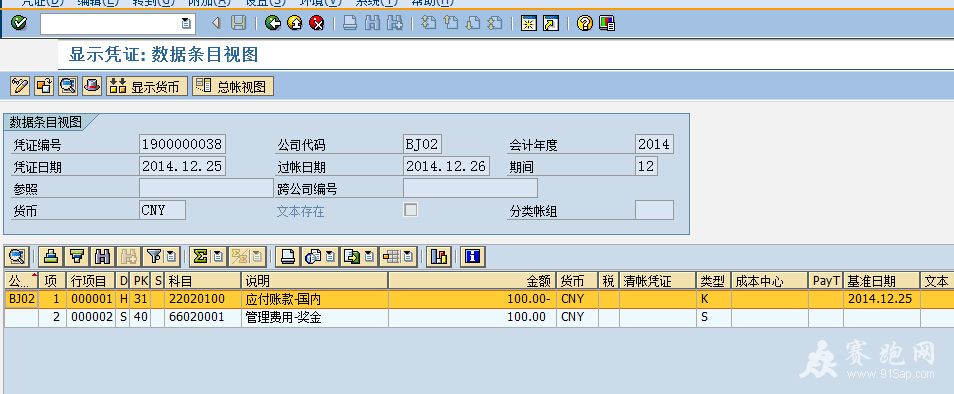
Task: Select the row 管理费用-奖金
Action: coord(479,317)
